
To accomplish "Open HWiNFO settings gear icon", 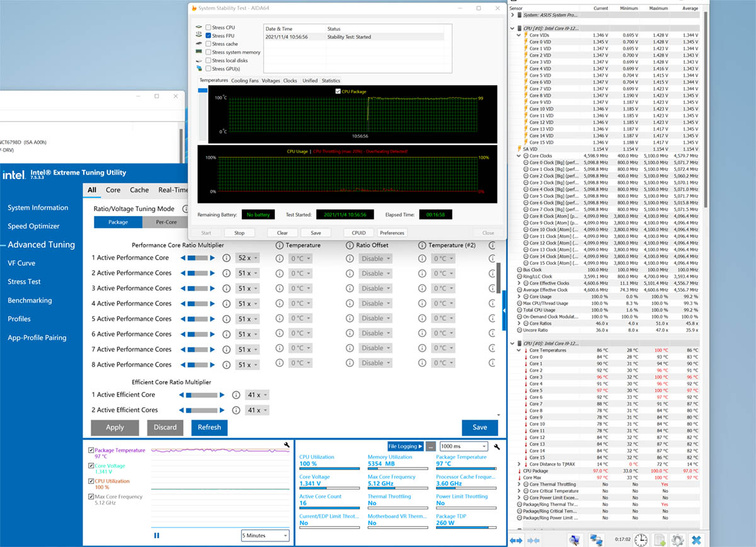I will [678, 540].
